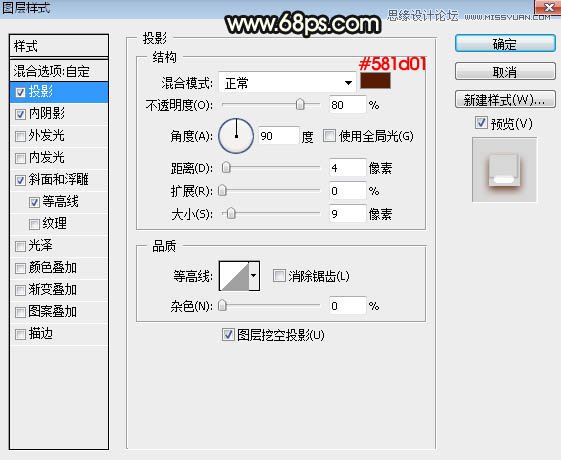Viewport: 561px width, 460px height.
Task: Select the 斜面和浮雕 bevel entry
Action: coord(59,180)
